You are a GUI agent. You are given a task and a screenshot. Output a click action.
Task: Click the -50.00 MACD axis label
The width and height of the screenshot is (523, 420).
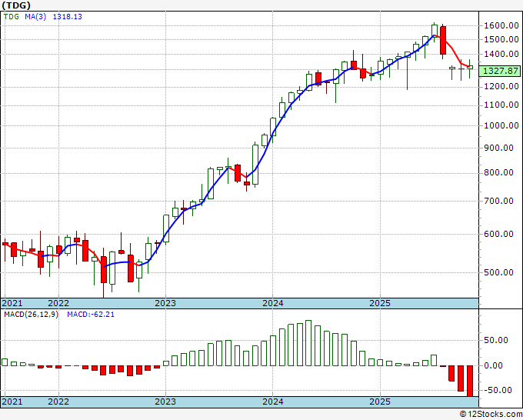(x=498, y=390)
